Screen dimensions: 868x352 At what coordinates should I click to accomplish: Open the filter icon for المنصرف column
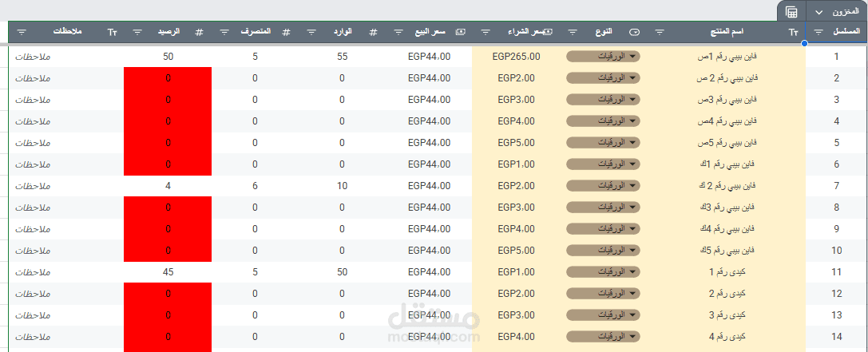[223, 32]
